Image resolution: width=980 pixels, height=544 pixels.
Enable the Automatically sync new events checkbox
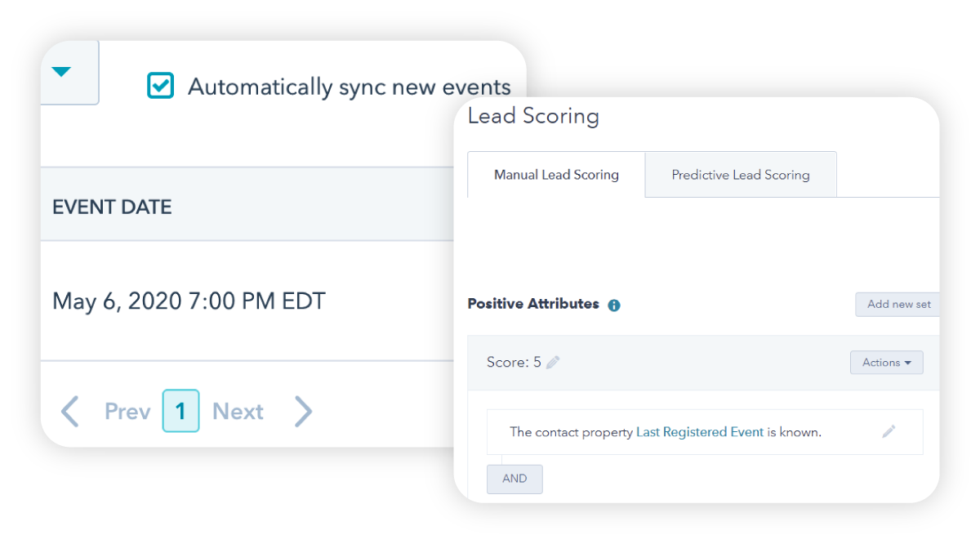click(160, 86)
